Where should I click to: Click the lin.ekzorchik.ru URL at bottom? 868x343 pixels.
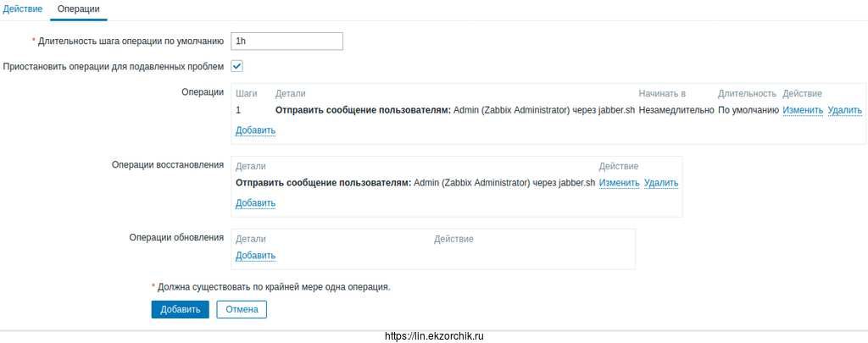(x=434, y=336)
